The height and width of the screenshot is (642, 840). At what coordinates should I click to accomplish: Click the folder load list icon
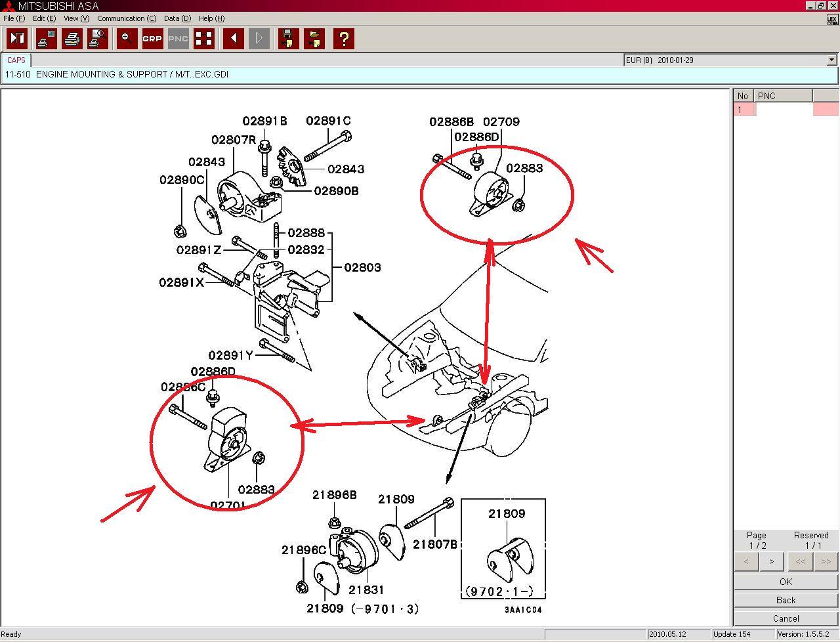[x=314, y=39]
